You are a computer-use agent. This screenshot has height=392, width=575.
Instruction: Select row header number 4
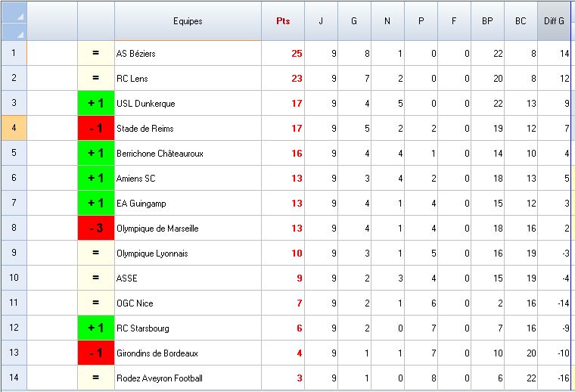click(x=14, y=129)
